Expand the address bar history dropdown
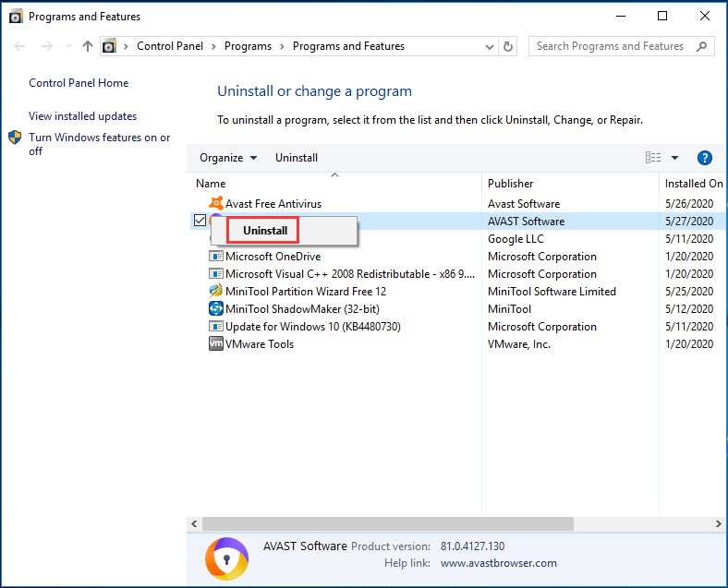 [489, 46]
